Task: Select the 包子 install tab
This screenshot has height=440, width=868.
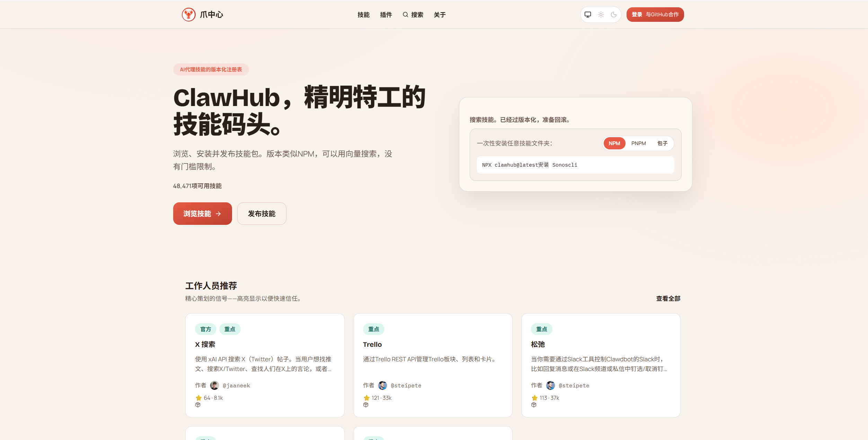Action: (662, 143)
